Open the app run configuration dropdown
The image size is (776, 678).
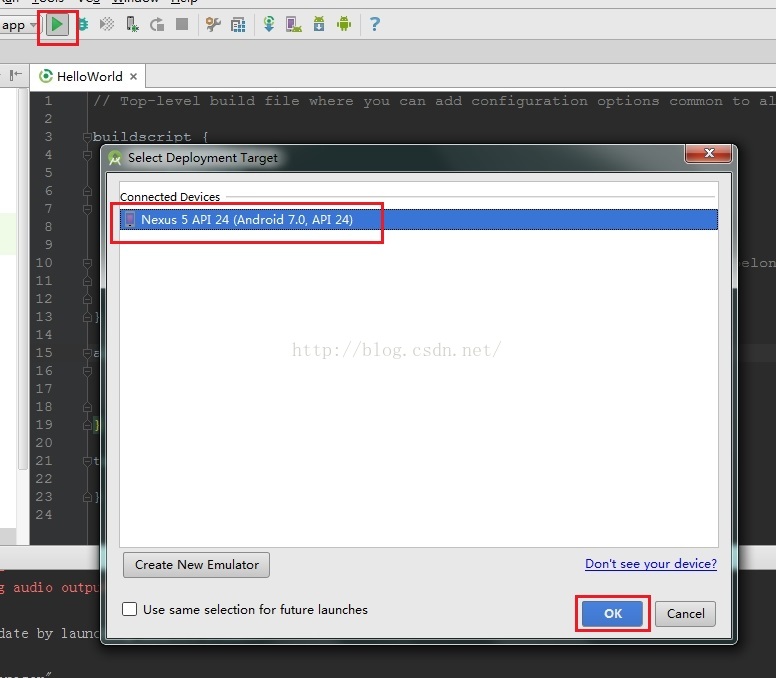coord(19,25)
